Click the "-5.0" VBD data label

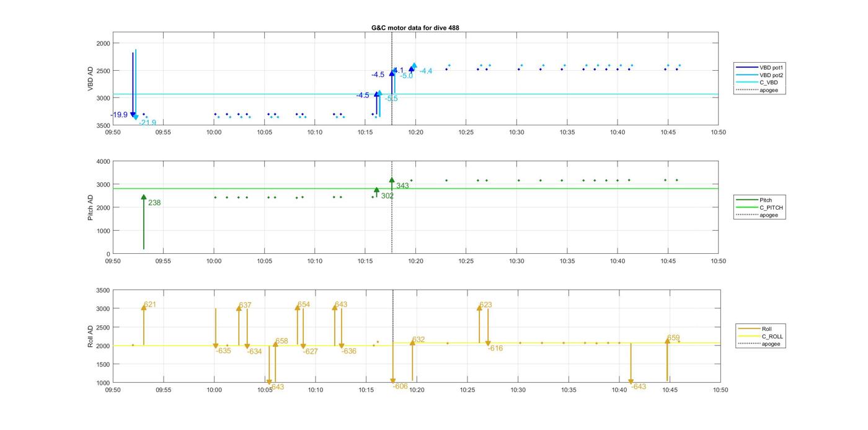406,76
